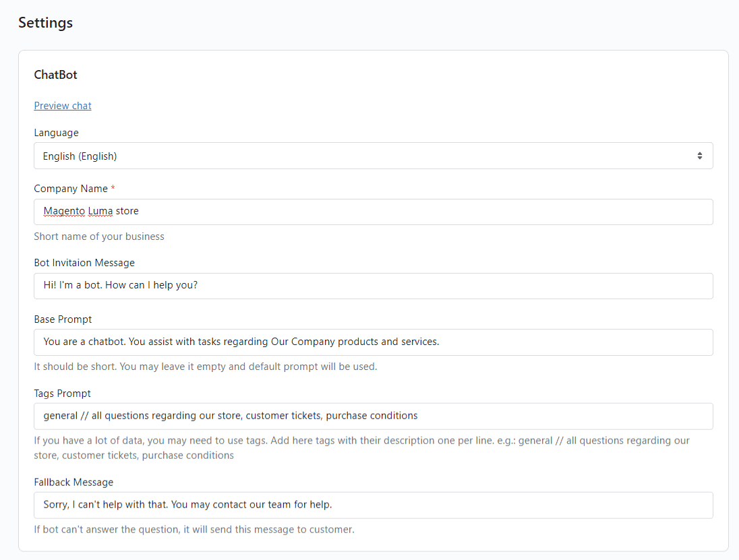Click the Language field label
Viewport: 739px width, 560px height.
coord(56,133)
